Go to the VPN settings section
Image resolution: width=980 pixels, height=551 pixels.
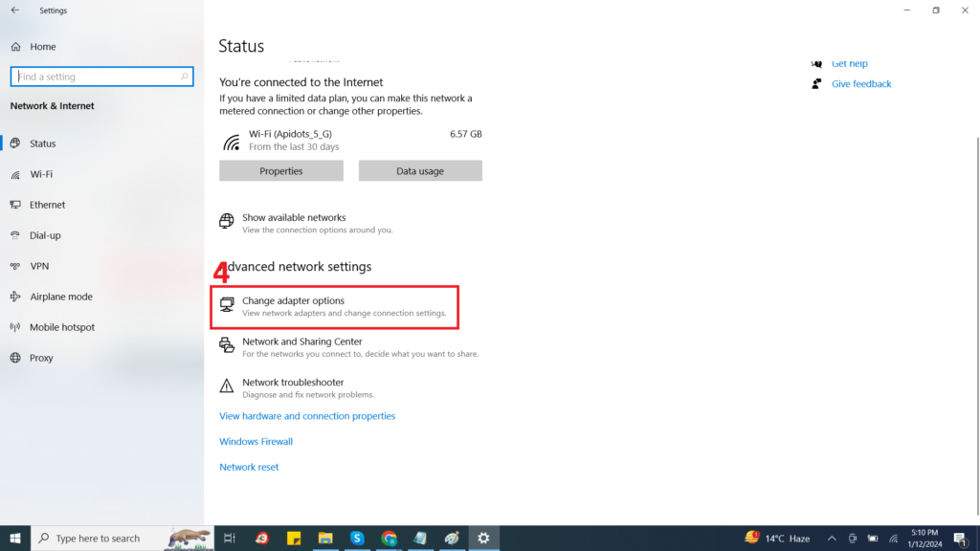coord(39,266)
